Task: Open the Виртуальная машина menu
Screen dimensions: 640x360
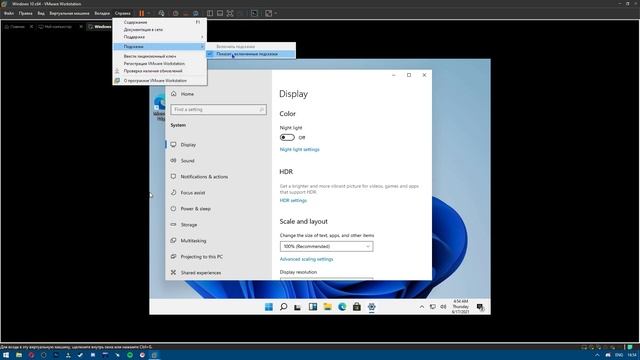Action: click(x=69, y=13)
